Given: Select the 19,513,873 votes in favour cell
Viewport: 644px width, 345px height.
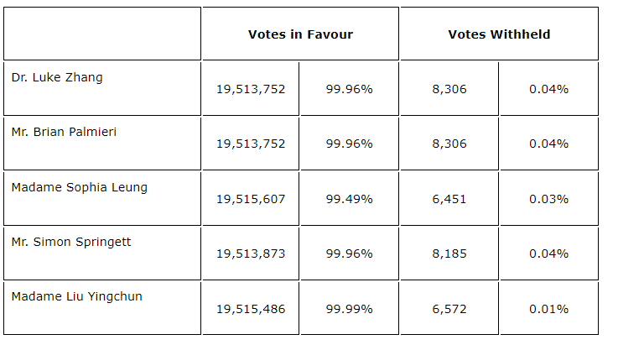Looking at the screenshot, I should tap(251, 254).
